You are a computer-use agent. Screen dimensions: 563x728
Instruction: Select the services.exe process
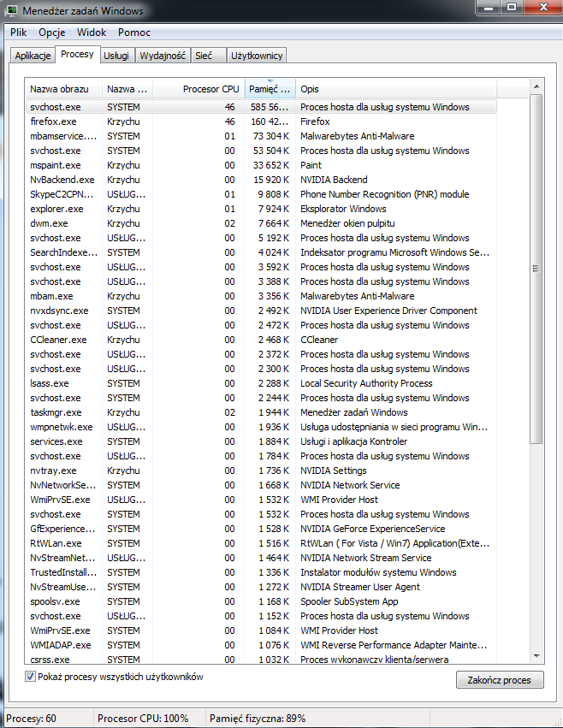pos(261,441)
